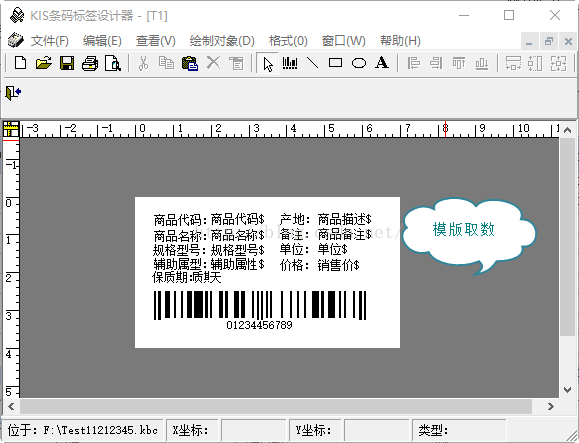
Task: Delete selected object with X icon
Action: click(x=213, y=63)
